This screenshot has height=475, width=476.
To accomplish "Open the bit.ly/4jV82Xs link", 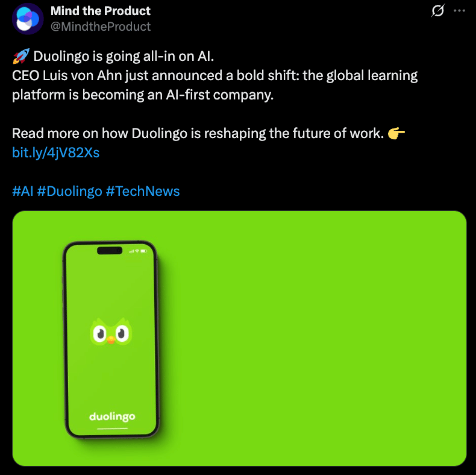I will pyautogui.click(x=56, y=153).
